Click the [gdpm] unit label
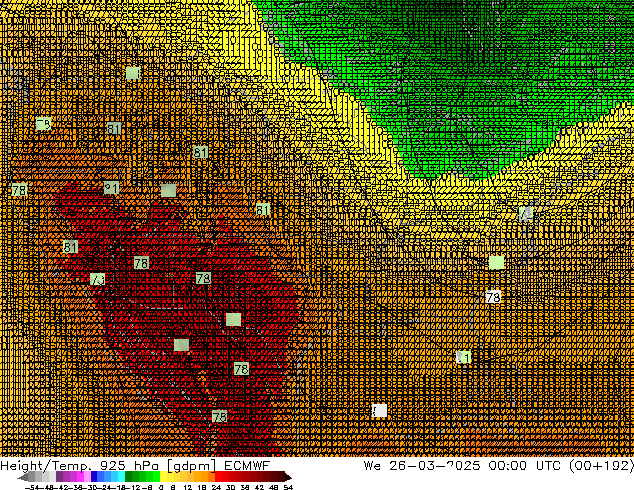634x490 pixels. point(192,466)
